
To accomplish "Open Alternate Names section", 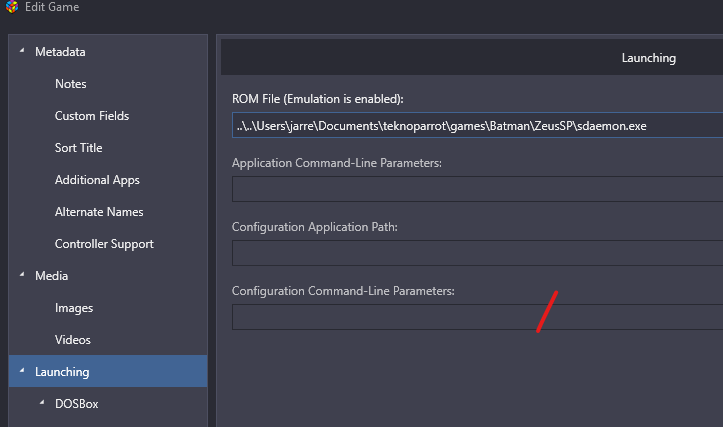I will click(x=99, y=212).
